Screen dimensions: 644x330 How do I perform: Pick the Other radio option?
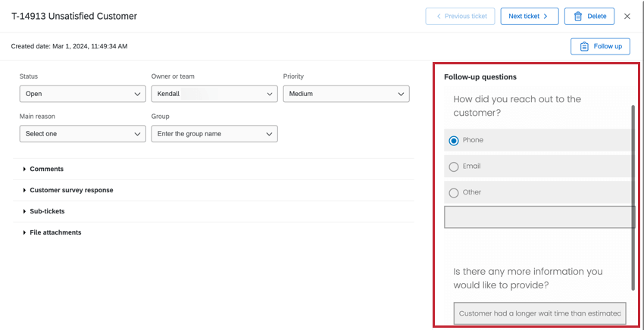click(454, 192)
